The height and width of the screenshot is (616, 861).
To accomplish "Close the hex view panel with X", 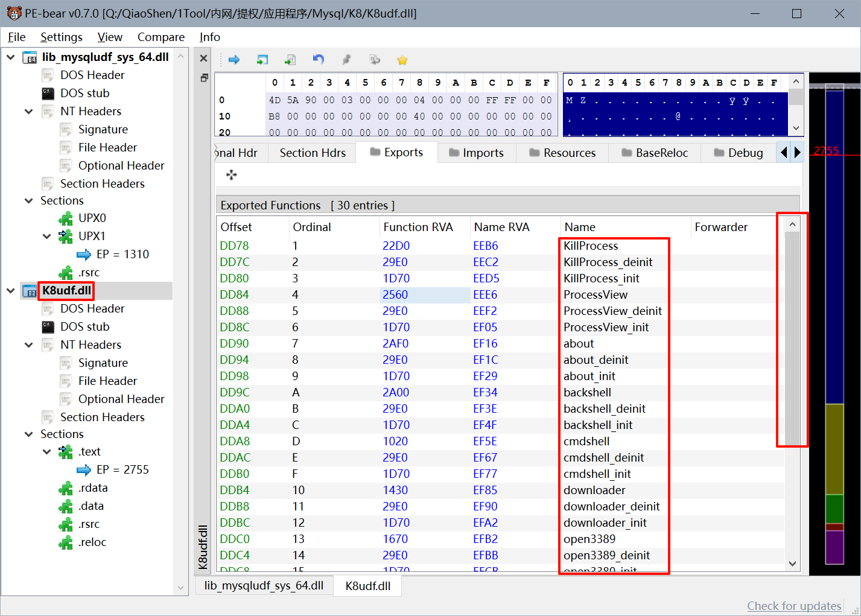I will tap(204, 59).
